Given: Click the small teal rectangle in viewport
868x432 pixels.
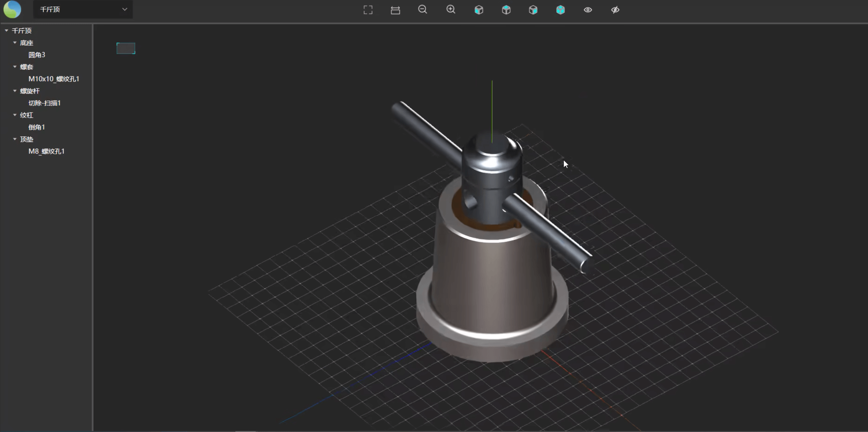Looking at the screenshot, I should (x=126, y=48).
